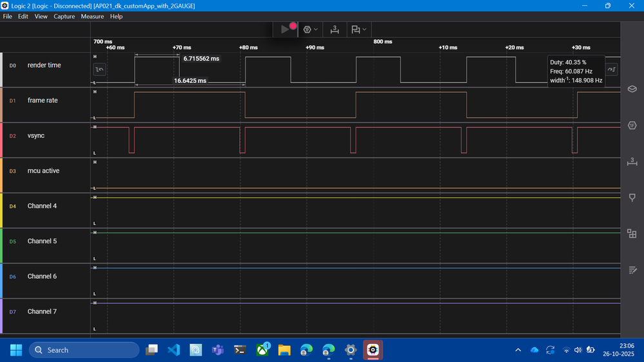The width and height of the screenshot is (644, 362).
Task: Click the taskbar Search box
Action: click(84, 350)
